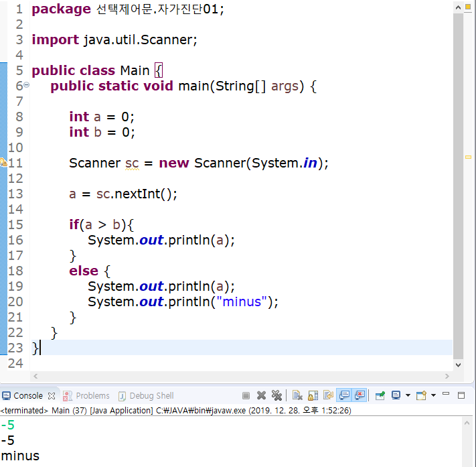Click 'System.out.println(a);' on line 16
The height and width of the screenshot is (467, 476).
(161, 240)
